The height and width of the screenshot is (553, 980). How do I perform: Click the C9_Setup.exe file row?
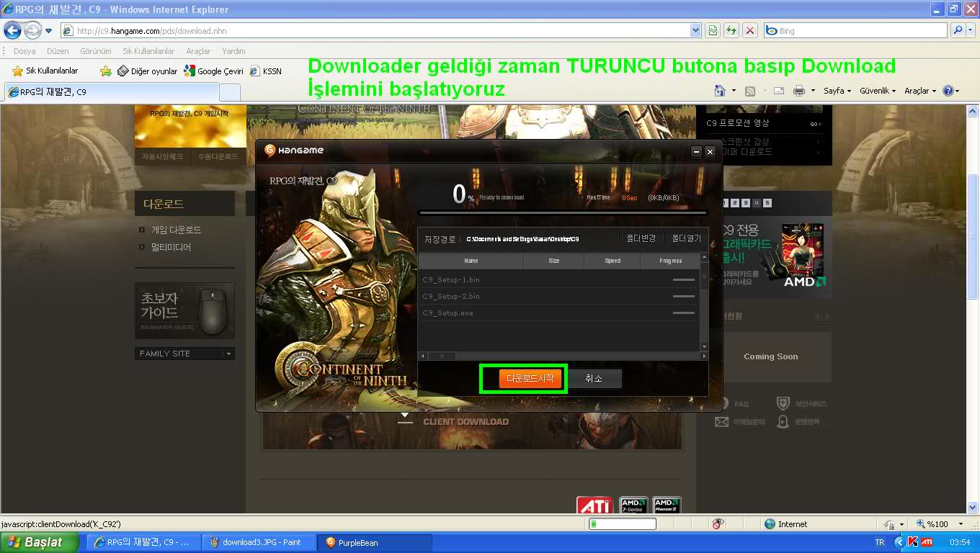(558, 313)
